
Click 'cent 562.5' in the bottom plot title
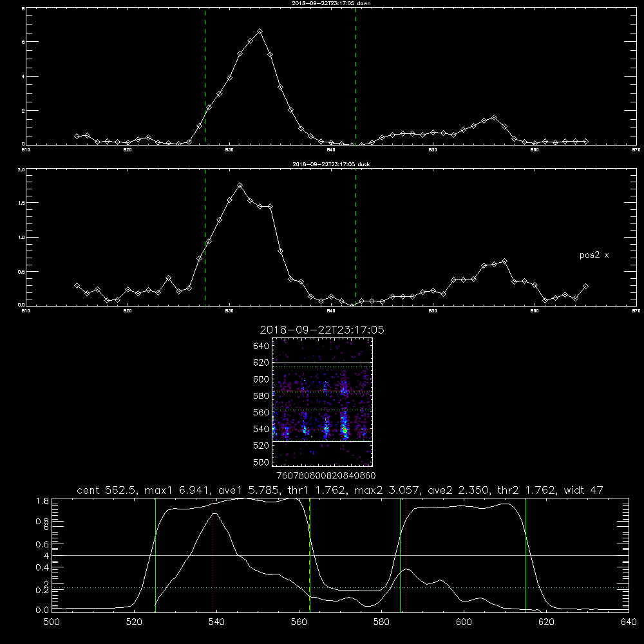(x=108, y=490)
